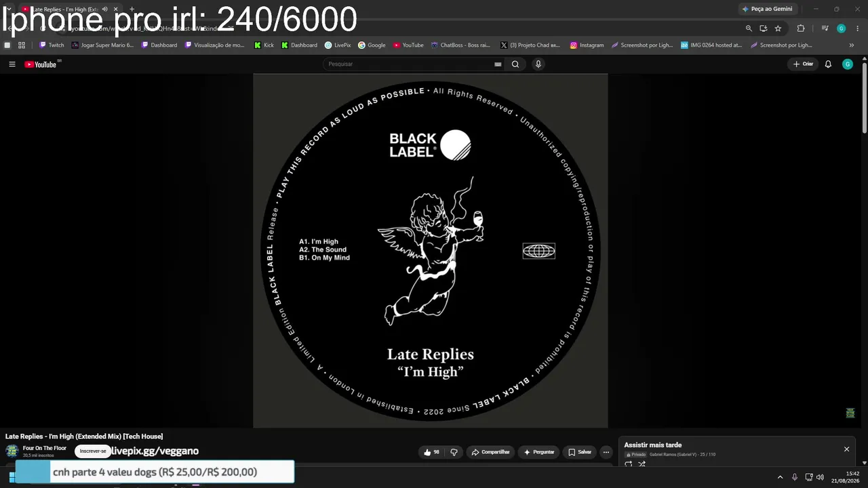
Task: Open the Google bookmark
Action: (x=372, y=45)
